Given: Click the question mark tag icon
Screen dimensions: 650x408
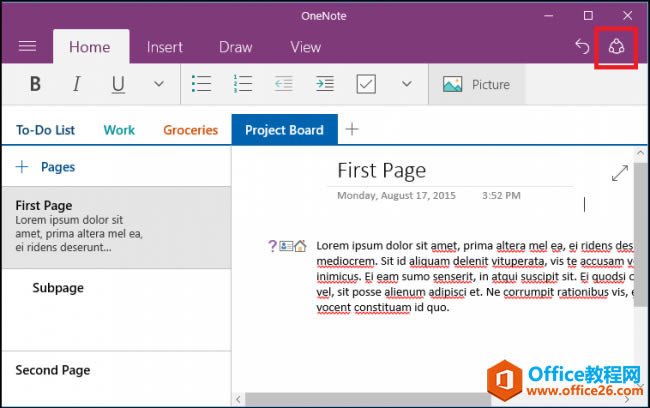Looking at the screenshot, I should tap(272, 246).
